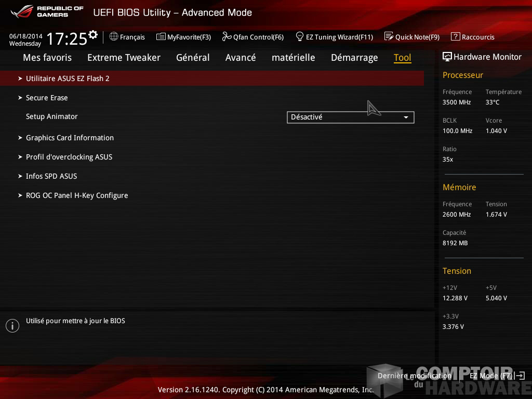Launch Qfan Control(F6)
The height and width of the screenshot is (399, 532).
click(253, 37)
